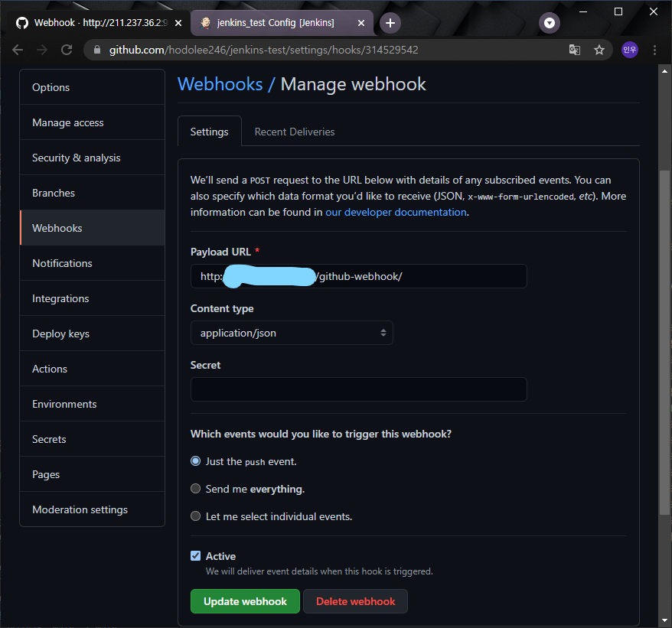Select the Settings tab
672x628 pixels.
pos(209,131)
